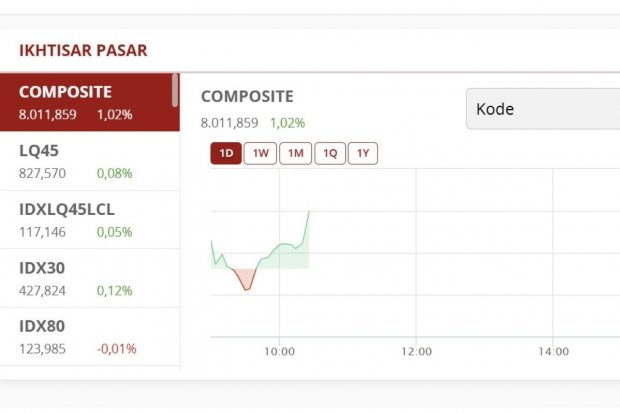This screenshot has height=413, width=620.
Task: Select the IDX30 index row
Action: coord(88,278)
